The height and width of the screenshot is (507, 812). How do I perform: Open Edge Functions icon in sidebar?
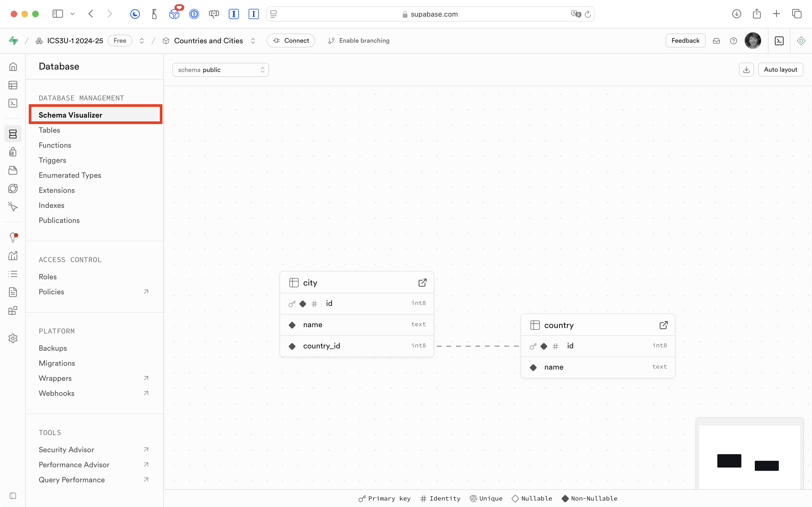point(13,189)
